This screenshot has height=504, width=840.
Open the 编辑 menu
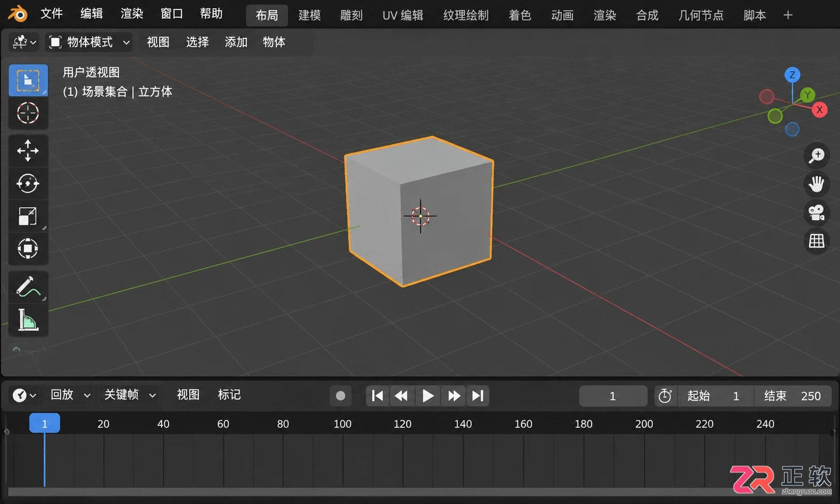tap(92, 13)
